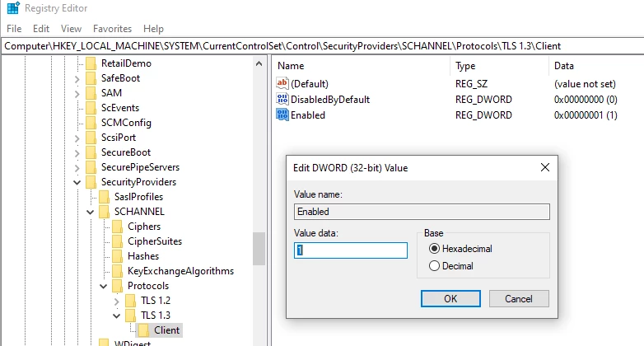Click the Protocols folder icon

pyautogui.click(x=118, y=286)
